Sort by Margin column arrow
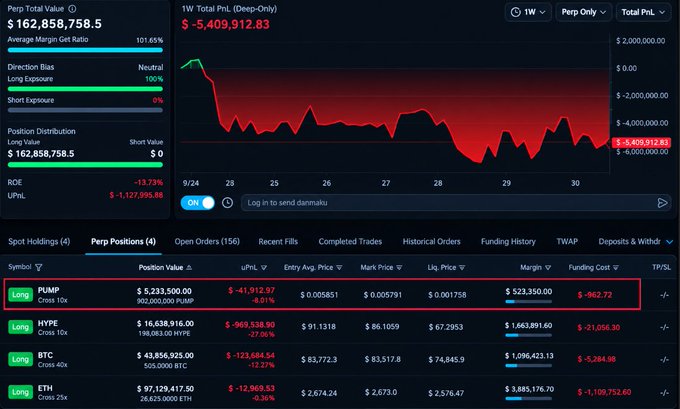This screenshot has height=409, width=680. click(x=548, y=268)
